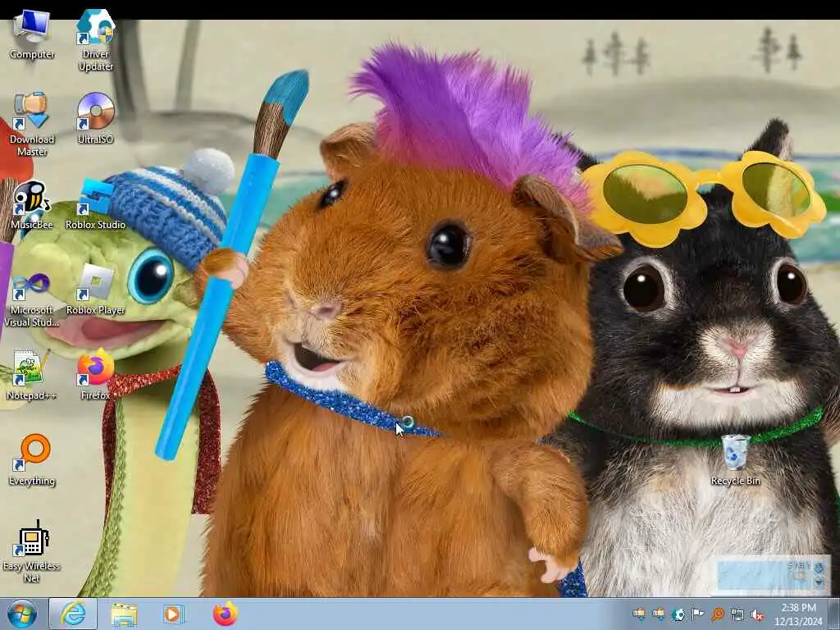The image size is (840, 630).
Task: Click the gear tray icon
Action: click(x=678, y=614)
